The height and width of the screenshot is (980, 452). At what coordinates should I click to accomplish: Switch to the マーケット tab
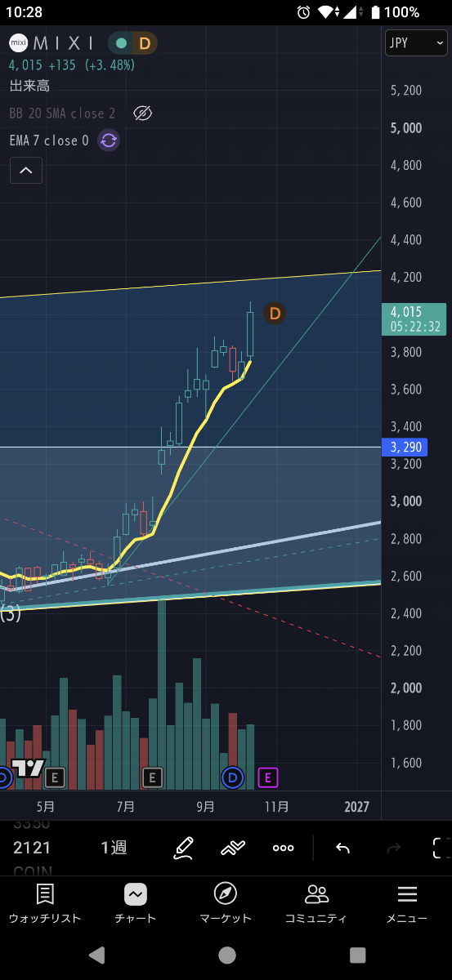[x=226, y=904]
